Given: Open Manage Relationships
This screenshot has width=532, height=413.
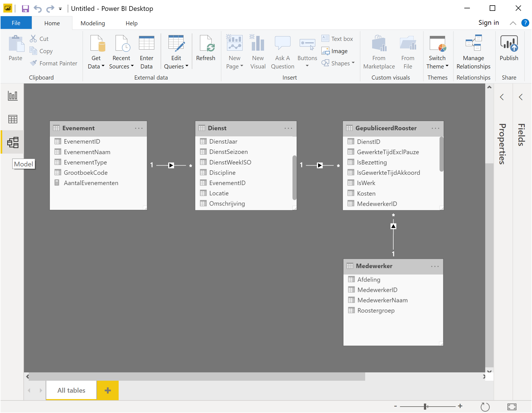Looking at the screenshot, I should pyautogui.click(x=473, y=52).
